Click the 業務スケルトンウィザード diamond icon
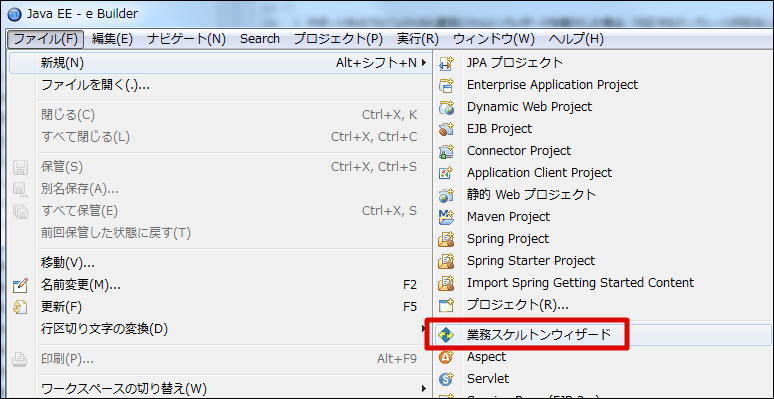The image size is (774, 399). 446,335
